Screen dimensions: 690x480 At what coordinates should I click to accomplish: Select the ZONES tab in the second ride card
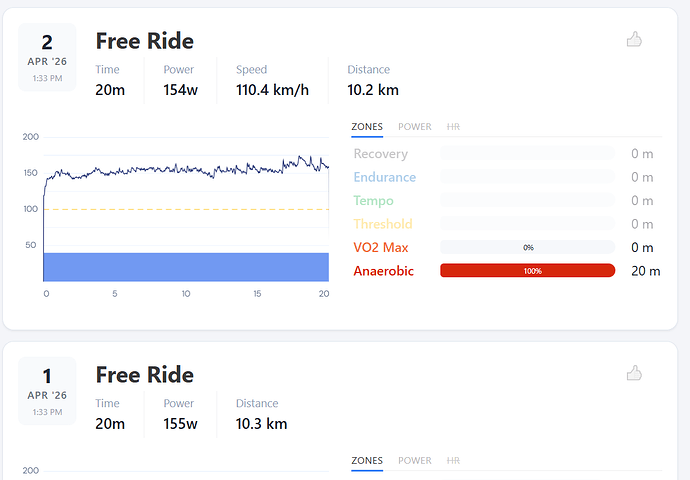click(367, 461)
